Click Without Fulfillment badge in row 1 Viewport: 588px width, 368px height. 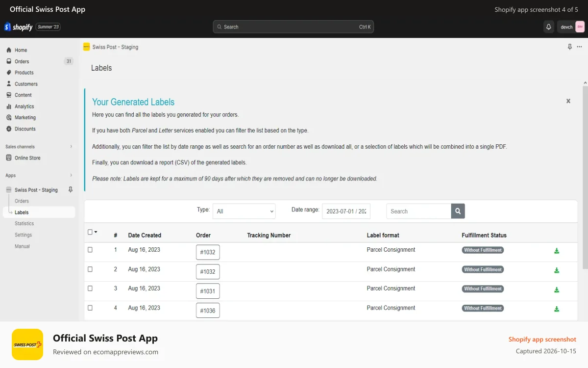click(x=483, y=250)
